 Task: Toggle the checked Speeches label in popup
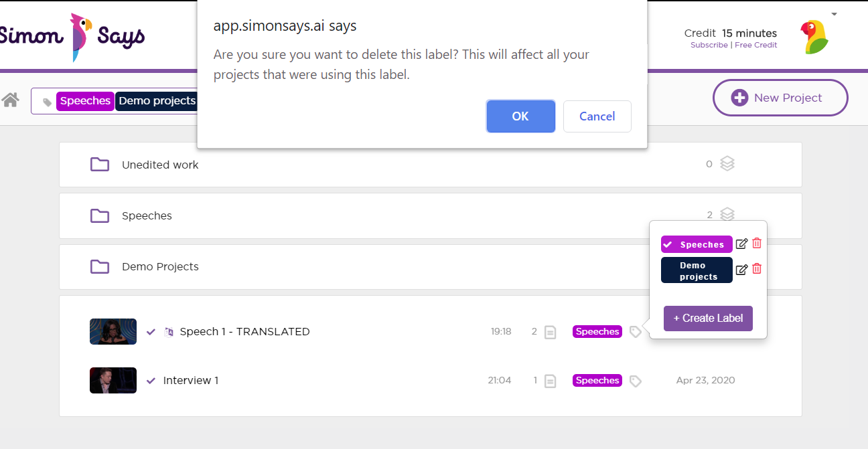[697, 244]
